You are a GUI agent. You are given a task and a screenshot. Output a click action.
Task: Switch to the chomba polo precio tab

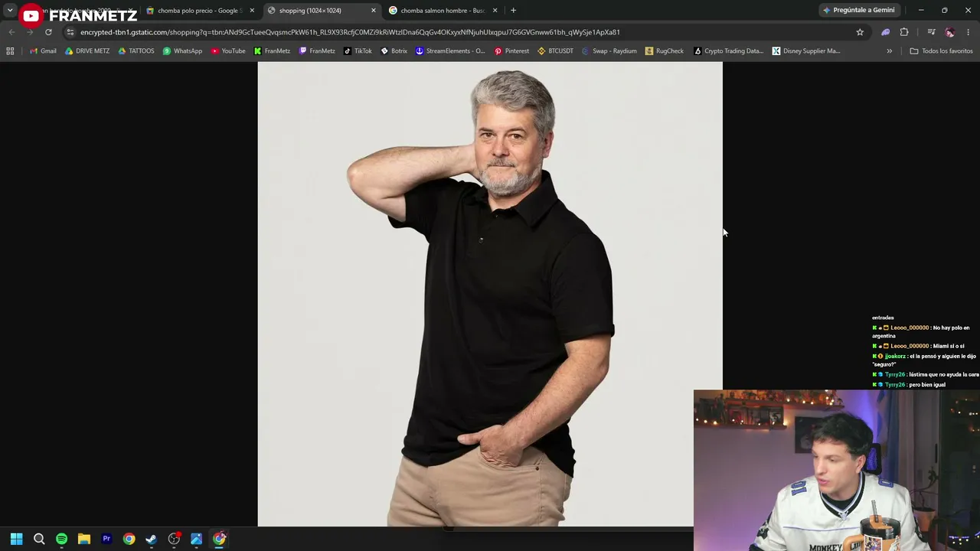(x=199, y=11)
